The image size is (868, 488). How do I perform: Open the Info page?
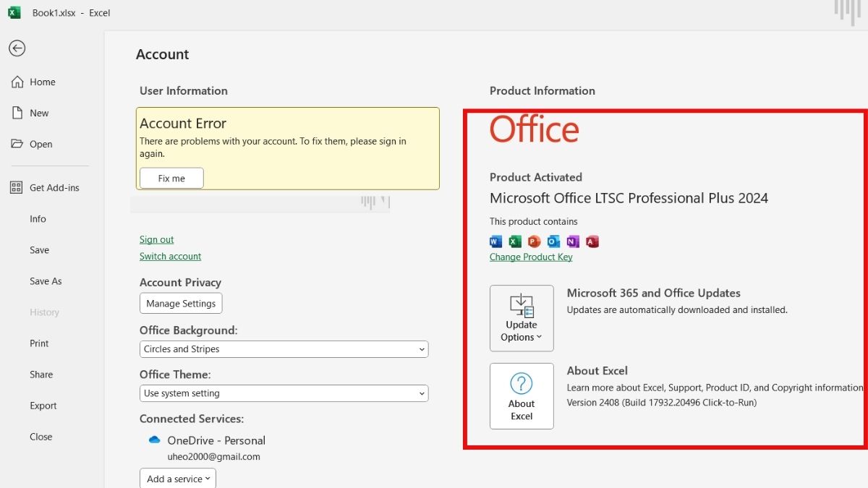coord(38,218)
